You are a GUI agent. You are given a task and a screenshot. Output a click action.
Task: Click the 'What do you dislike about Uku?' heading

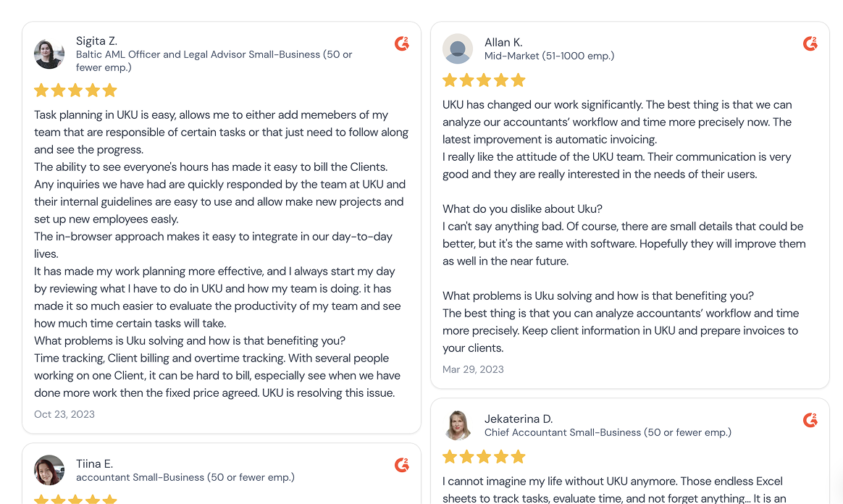point(523,209)
